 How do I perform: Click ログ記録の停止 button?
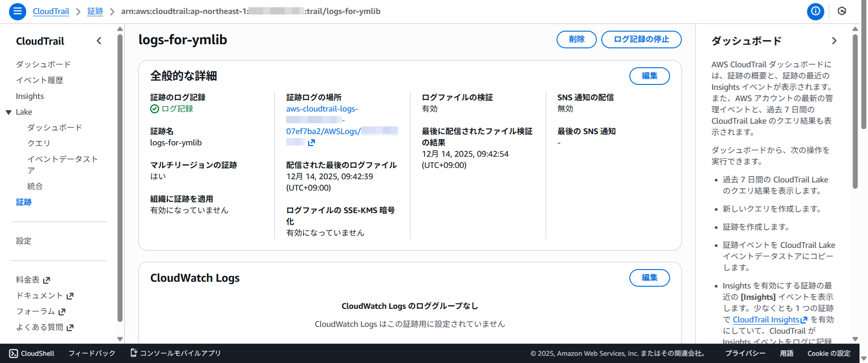click(641, 39)
